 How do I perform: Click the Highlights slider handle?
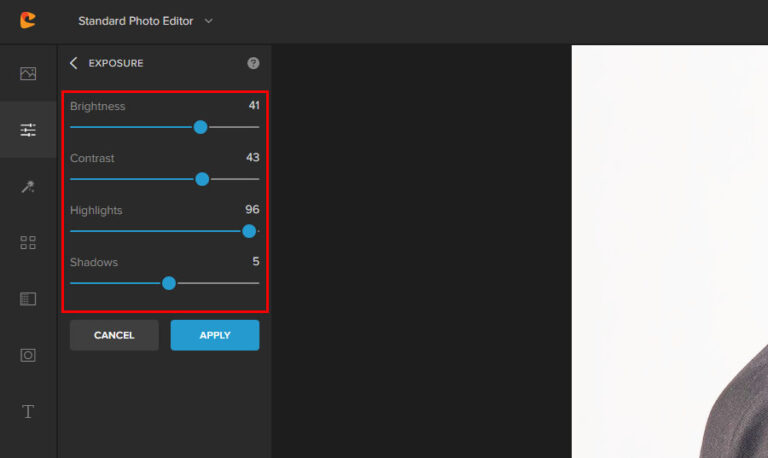coord(249,231)
